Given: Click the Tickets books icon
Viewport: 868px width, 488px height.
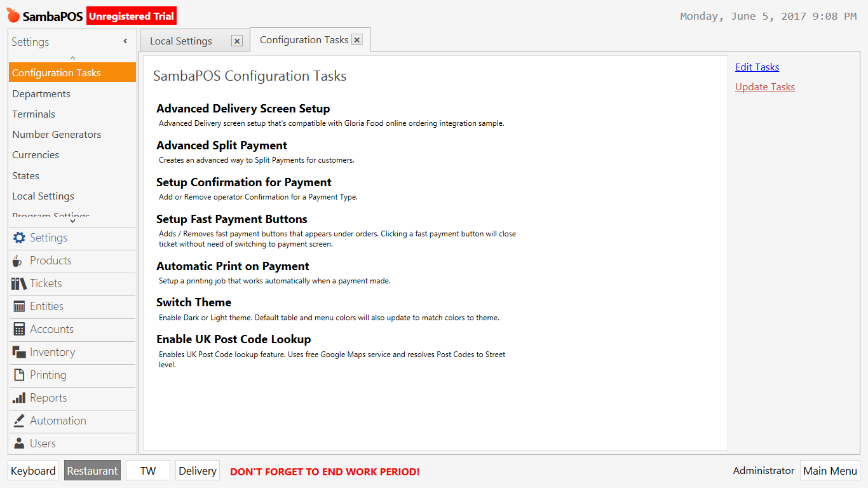Looking at the screenshot, I should pyautogui.click(x=19, y=283).
